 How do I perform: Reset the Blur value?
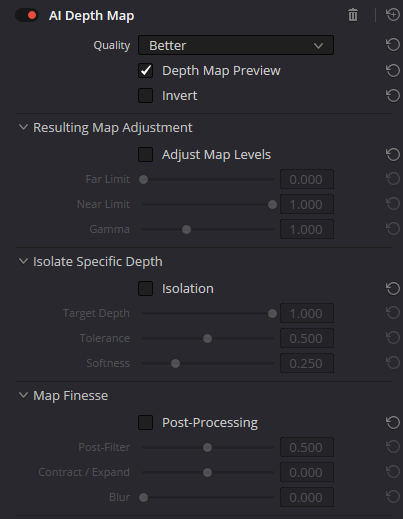pos(393,497)
